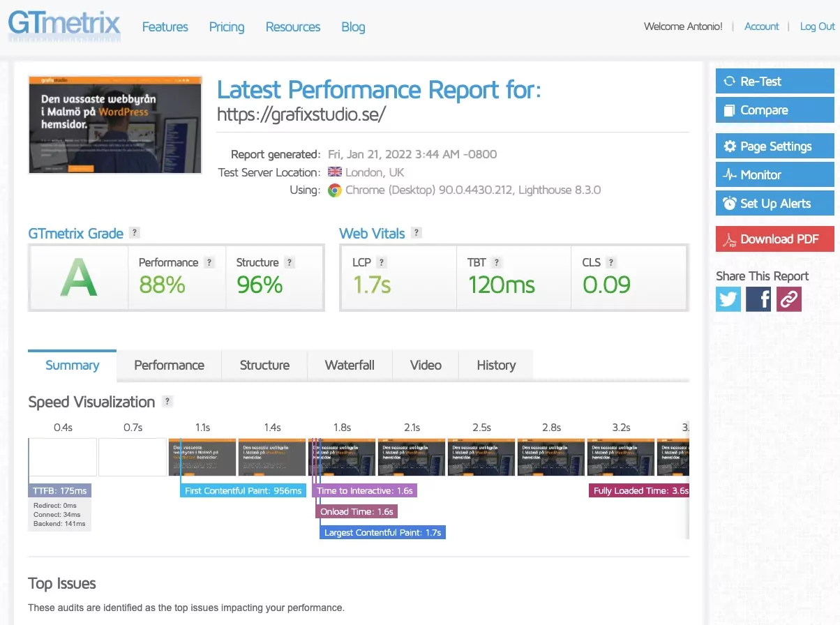Switch to the Video tab
Viewport: 840px width, 625px height.
tap(426, 365)
